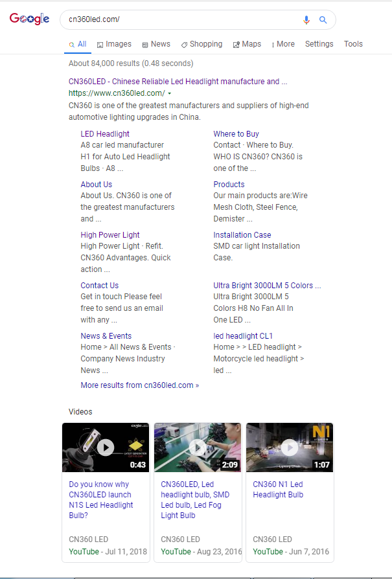
Task: Open the News & Events sitelink
Action: tap(106, 336)
